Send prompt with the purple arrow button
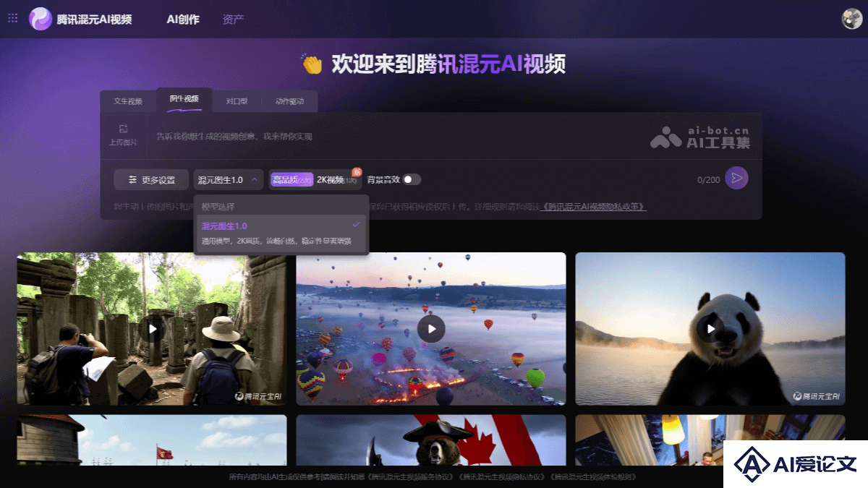This screenshot has width=868, height=488. click(736, 179)
